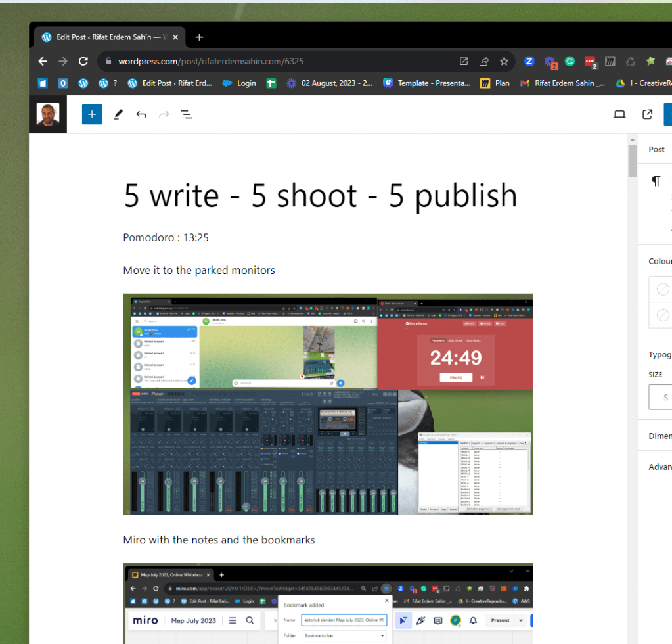Close the Edit Post browser tab
The height and width of the screenshot is (644, 672).
coord(175,37)
